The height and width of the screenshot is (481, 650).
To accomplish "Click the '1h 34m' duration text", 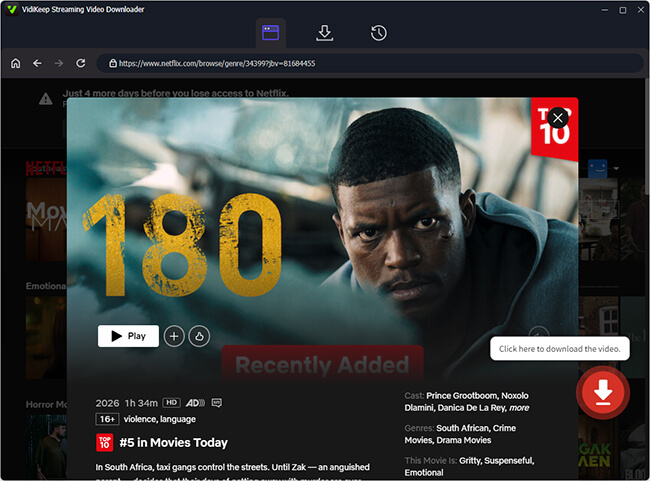I will point(141,403).
